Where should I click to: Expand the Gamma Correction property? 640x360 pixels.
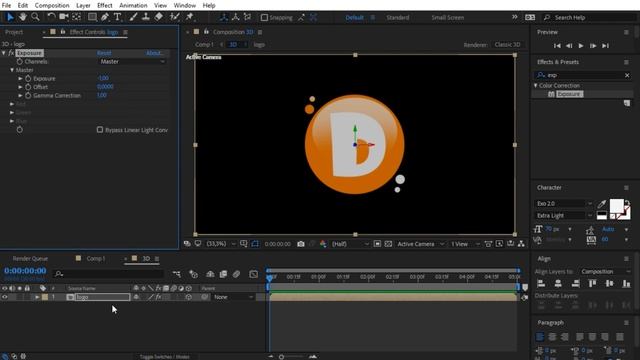(20, 96)
